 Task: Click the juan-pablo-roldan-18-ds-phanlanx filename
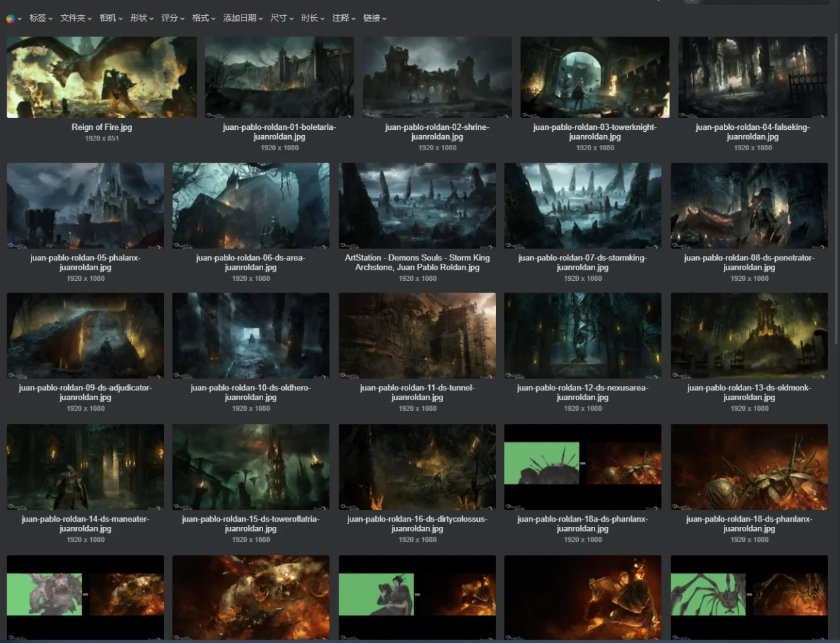pos(749,524)
